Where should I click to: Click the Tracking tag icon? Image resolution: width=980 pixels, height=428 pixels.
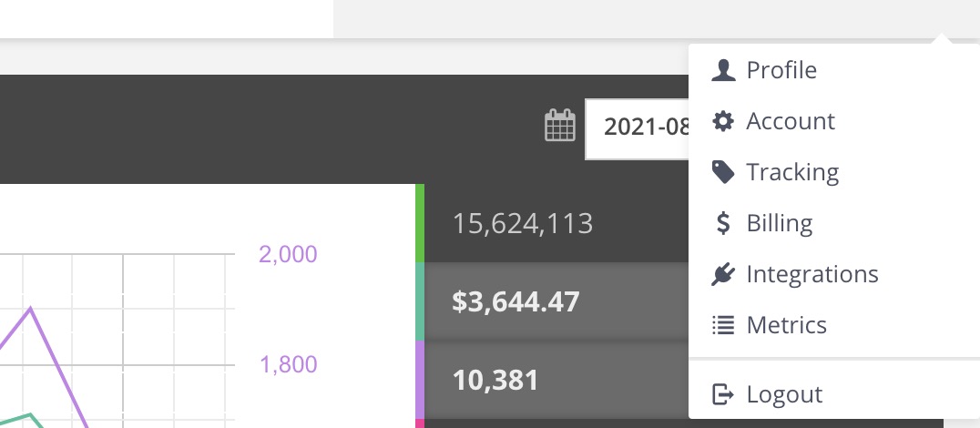click(723, 172)
